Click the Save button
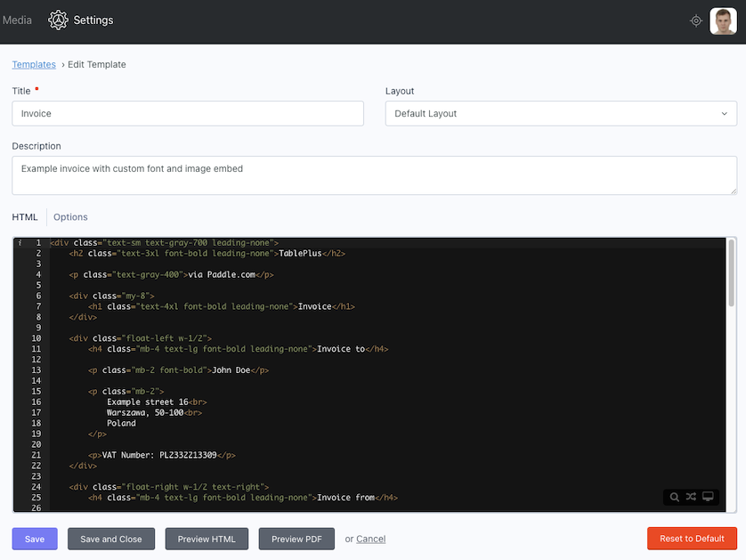 point(35,539)
